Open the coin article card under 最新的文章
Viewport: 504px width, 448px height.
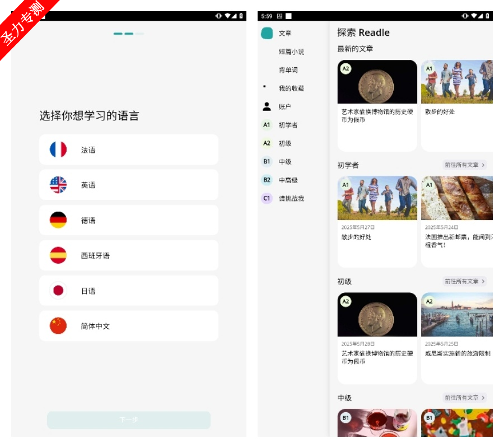(377, 105)
